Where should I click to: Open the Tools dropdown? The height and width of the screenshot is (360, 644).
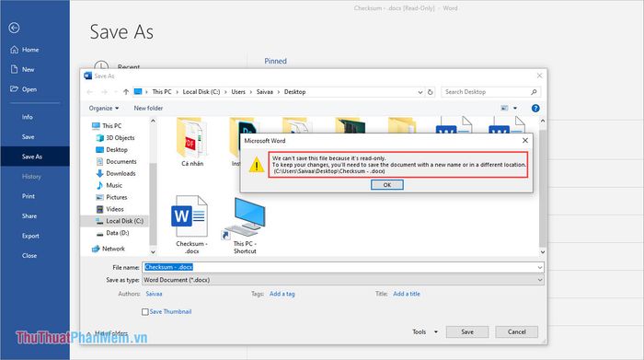[425, 331]
